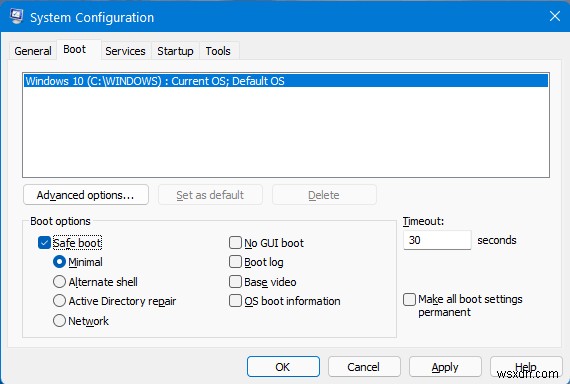Image resolution: width=570 pixels, height=384 pixels.
Task: Click the Timeout seconds input field
Action: (x=437, y=240)
